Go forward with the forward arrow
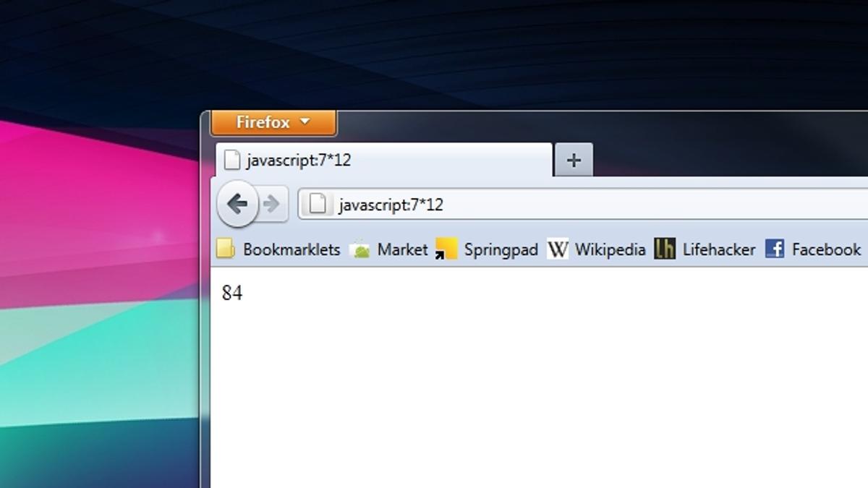Screen dimensions: 868x488 click(x=272, y=205)
